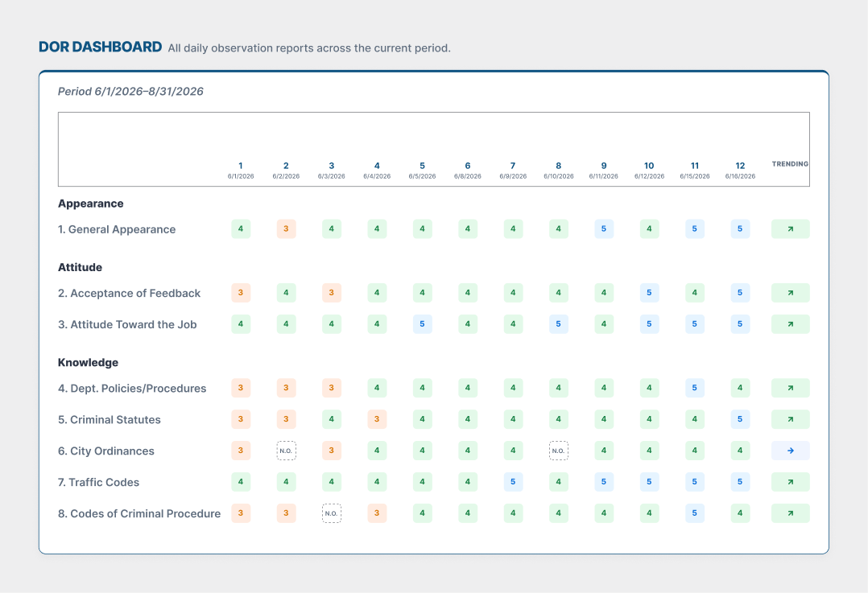Click Attitude Toward the Job trending arrow
The image size is (868, 593).
point(790,324)
